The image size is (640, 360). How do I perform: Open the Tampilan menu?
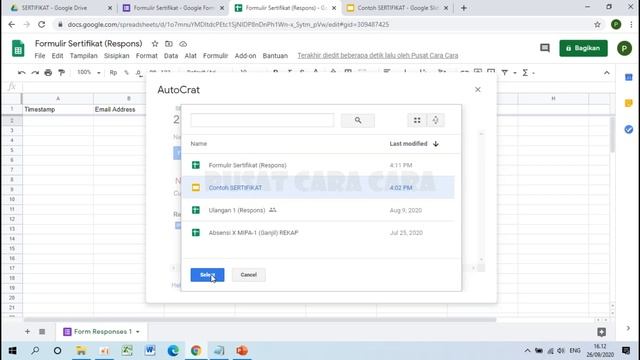pos(84,56)
